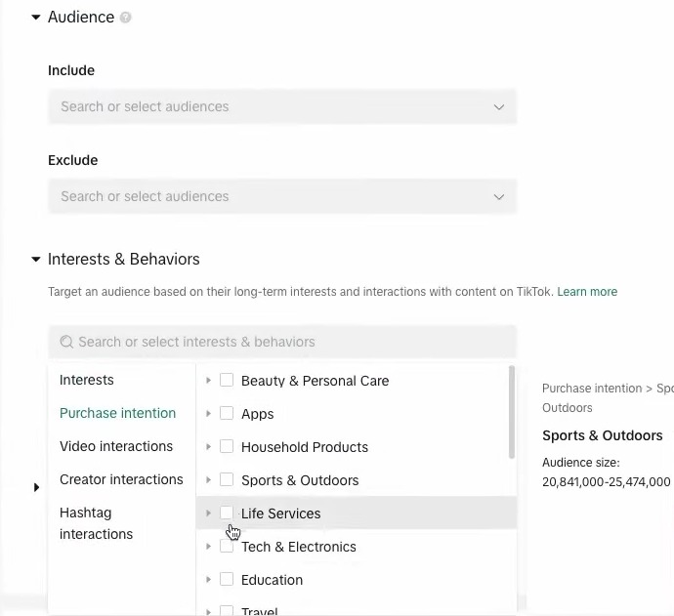The height and width of the screenshot is (616, 674).
Task: Check the Beauty & Personal Care checkbox
Action: [x=227, y=380]
